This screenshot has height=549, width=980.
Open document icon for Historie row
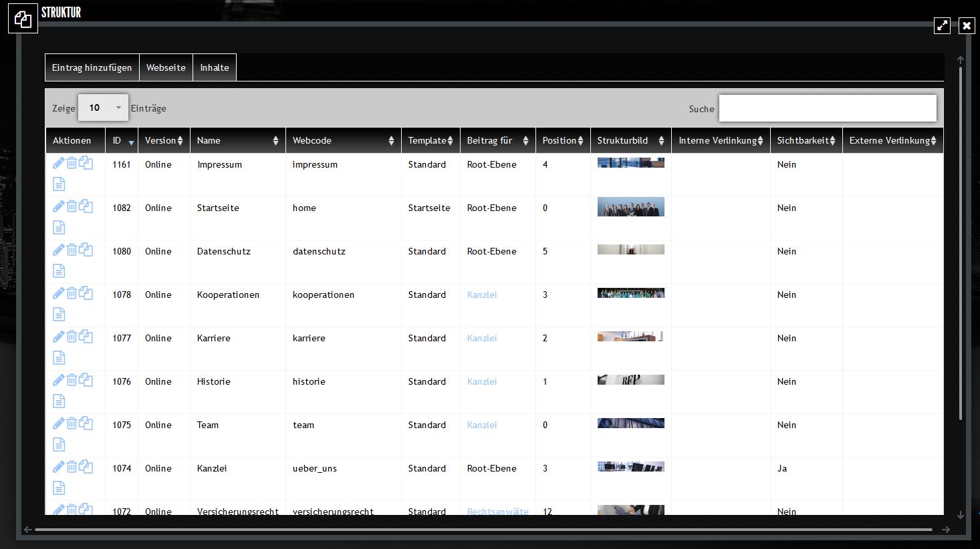pyautogui.click(x=59, y=401)
